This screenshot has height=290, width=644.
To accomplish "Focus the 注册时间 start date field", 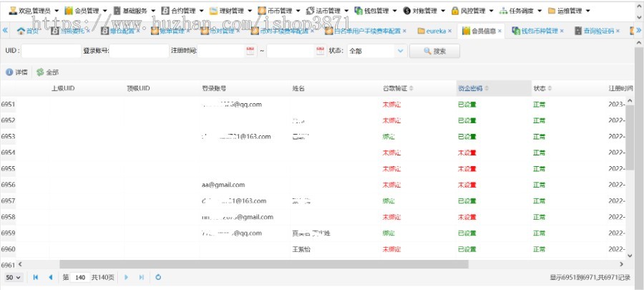I will point(221,51).
